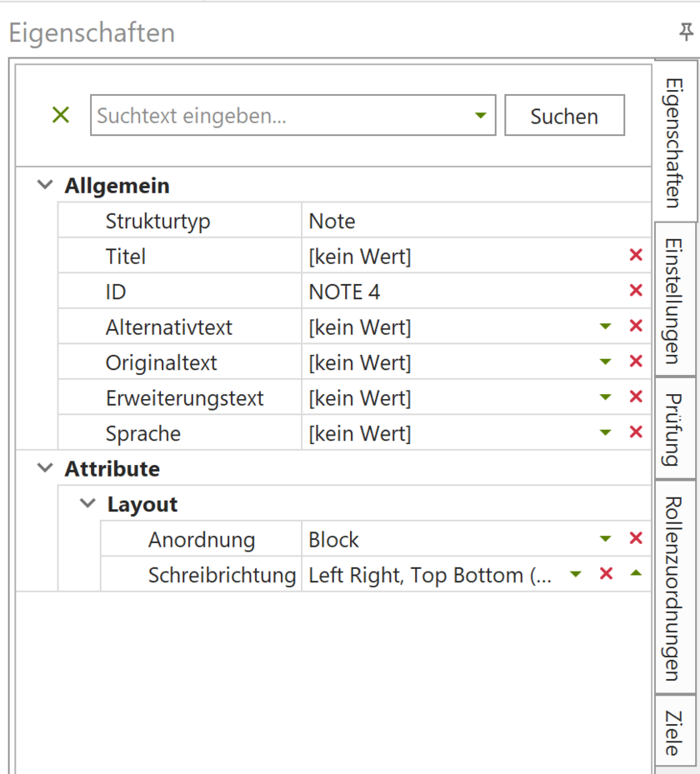
Task: Remove the ID value NOTE 4 with red X
Action: pyautogui.click(x=636, y=291)
